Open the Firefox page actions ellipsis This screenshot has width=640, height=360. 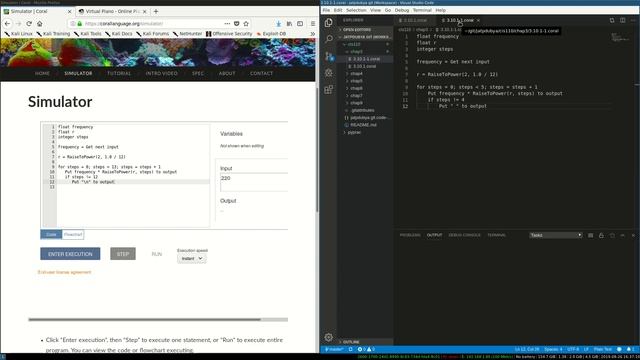[227, 24]
